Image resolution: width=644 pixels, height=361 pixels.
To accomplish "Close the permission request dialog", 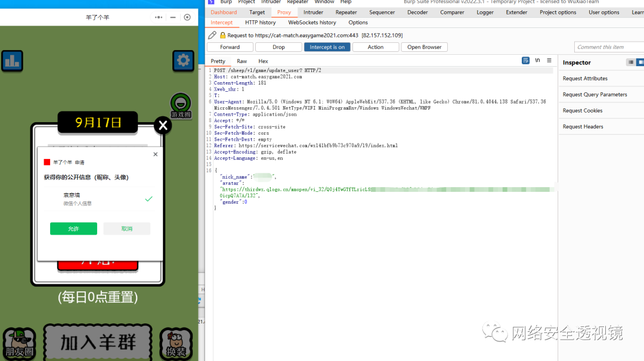I will tap(155, 154).
